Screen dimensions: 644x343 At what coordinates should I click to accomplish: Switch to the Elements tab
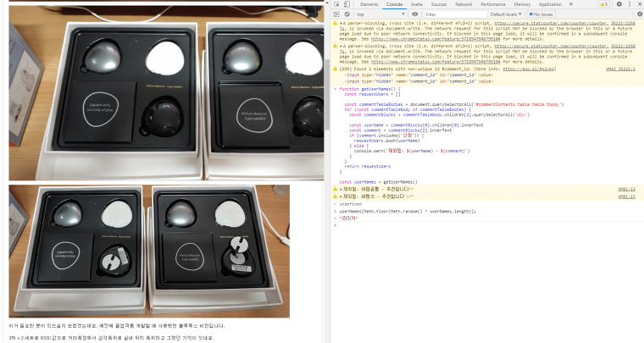369,4
